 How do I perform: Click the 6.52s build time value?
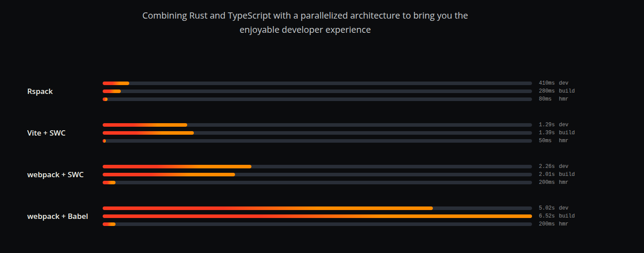547,216
